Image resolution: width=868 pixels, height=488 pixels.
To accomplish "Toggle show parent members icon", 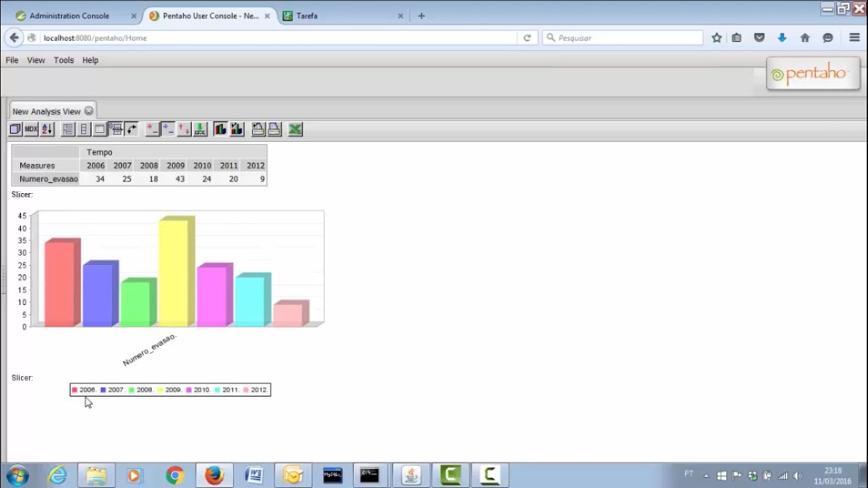I will 68,129.
